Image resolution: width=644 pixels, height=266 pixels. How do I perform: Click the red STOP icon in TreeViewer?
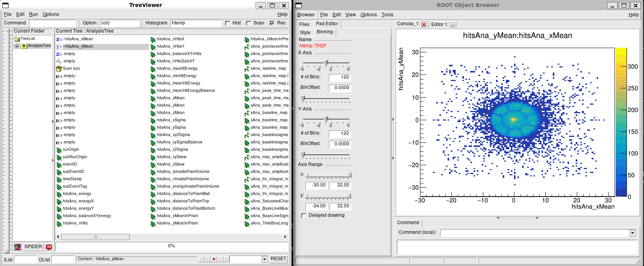coord(49,247)
